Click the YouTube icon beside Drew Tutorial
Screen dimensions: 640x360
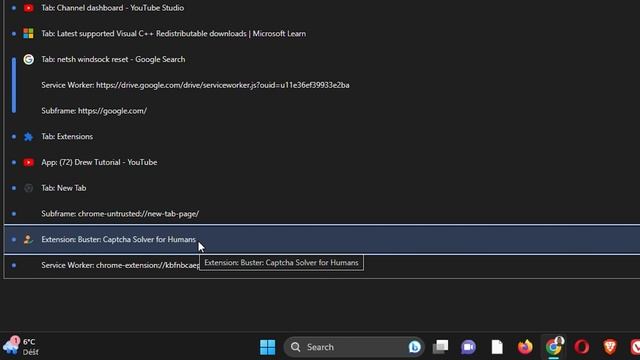pyautogui.click(x=29, y=162)
